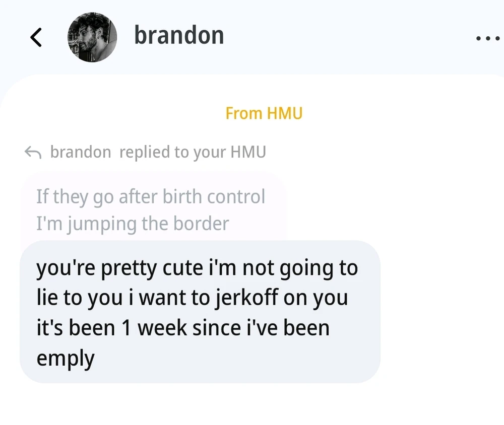Click the word "lie" in the message
The width and height of the screenshot is (504, 425).
coord(47,298)
